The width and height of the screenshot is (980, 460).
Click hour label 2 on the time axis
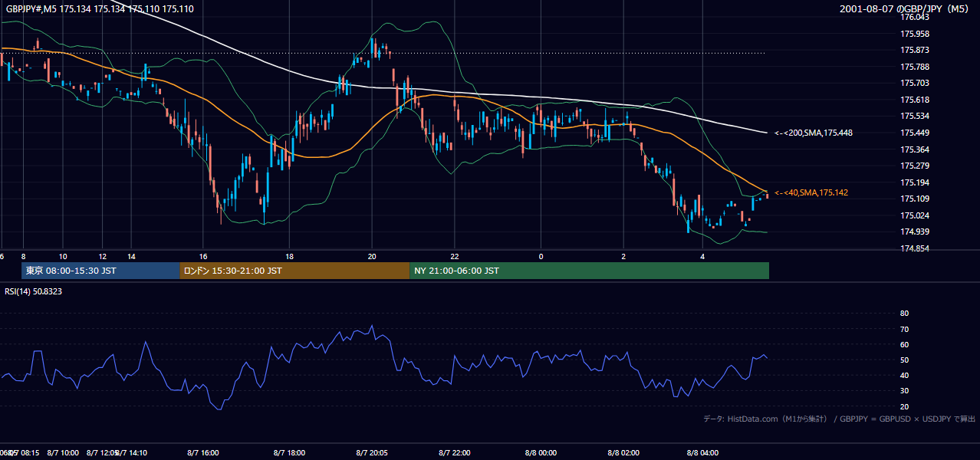pyautogui.click(x=623, y=256)
